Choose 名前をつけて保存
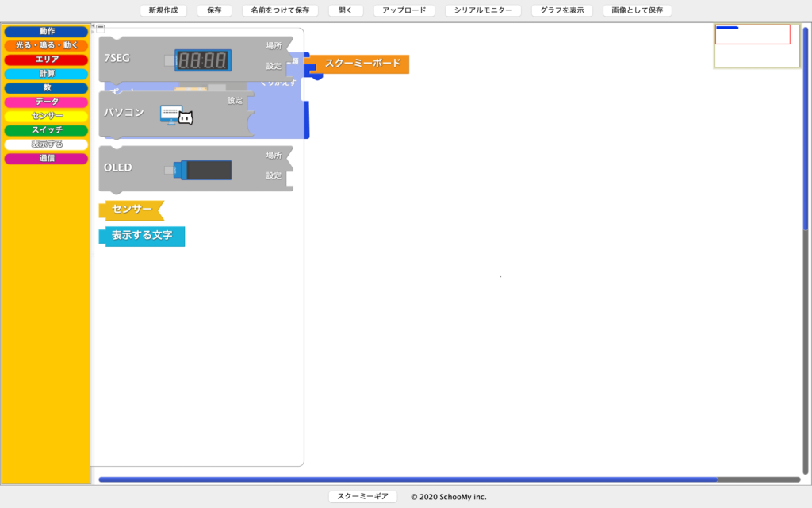 click(x=280, y=10)
